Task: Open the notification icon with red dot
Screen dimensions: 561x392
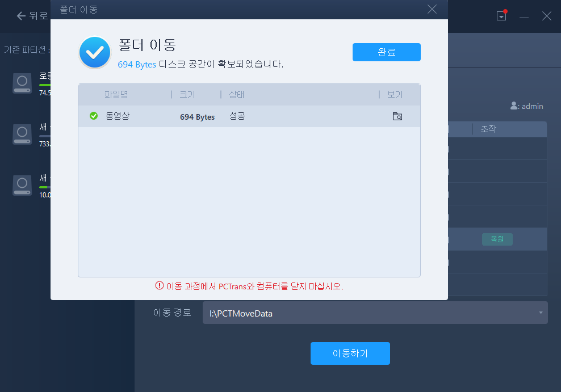Action: click(501, 16)
